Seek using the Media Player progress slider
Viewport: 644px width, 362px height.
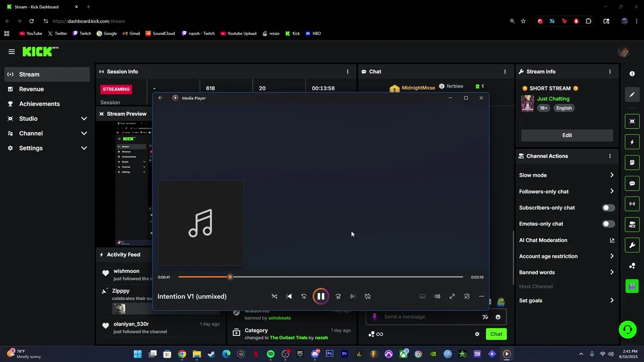320,277
